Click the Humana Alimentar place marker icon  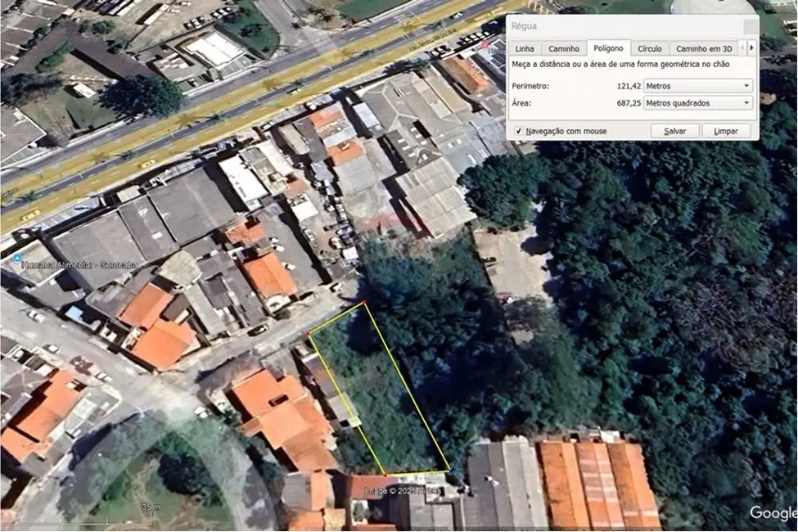click(17, 257)
